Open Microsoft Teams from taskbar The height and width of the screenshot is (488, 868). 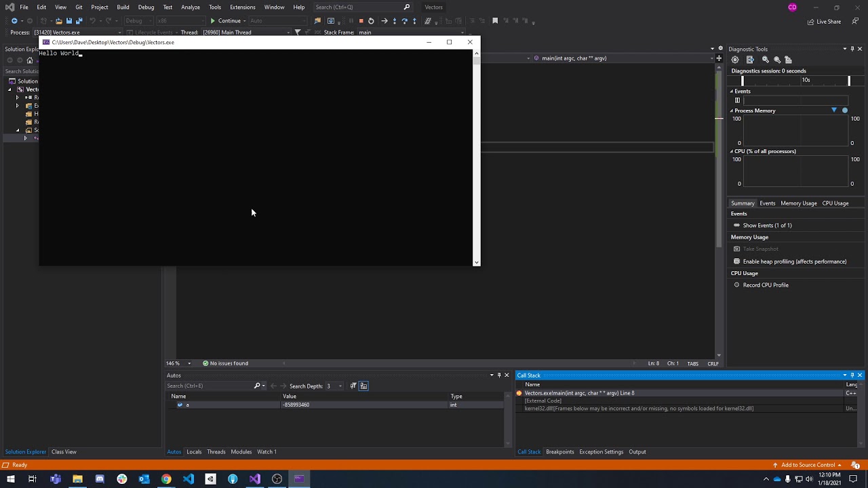tap(56, 479)
